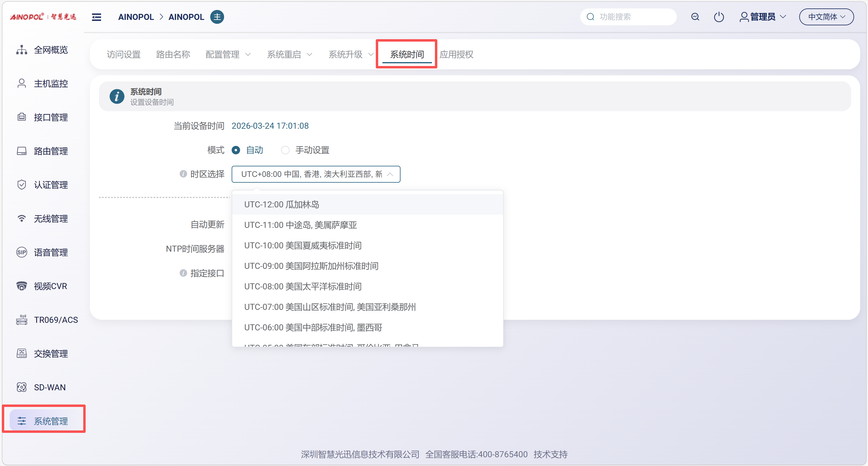Click the 技术支持 footer link
The image size is (868, 466).
click(550, 454)
